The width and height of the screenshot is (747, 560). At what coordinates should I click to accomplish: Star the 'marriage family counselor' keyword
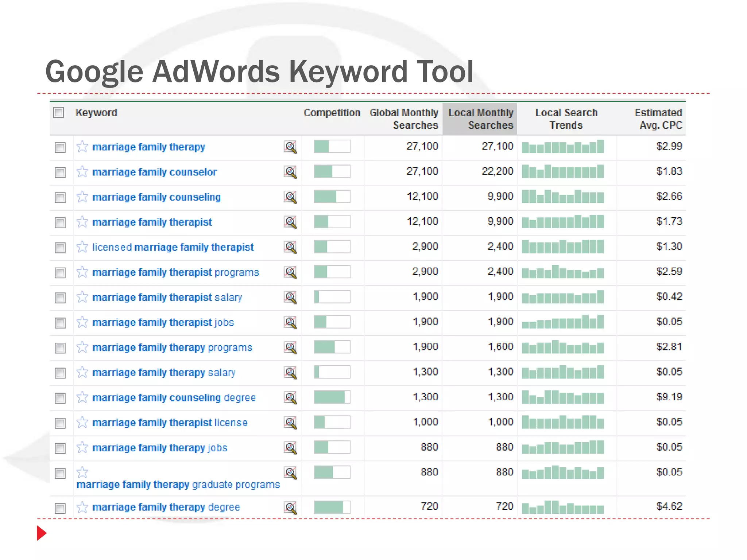coord(82,172)
